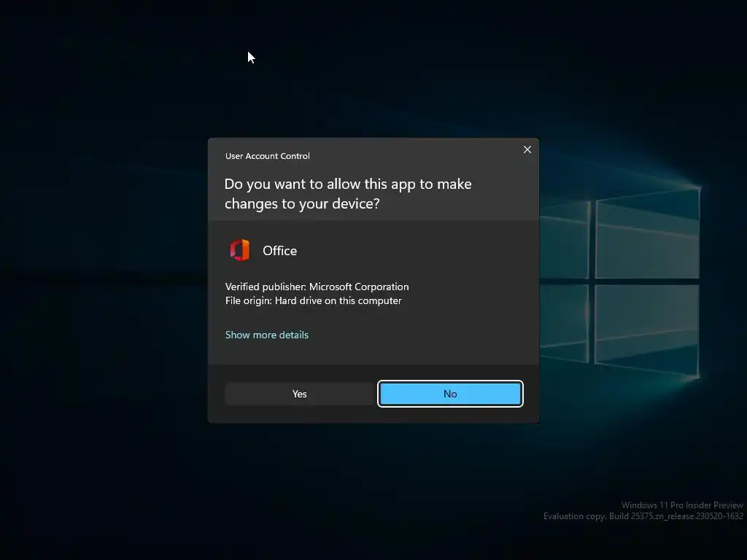Click the 'User Account Control' title text
The height and width of the screenshot is (560, 747).
click(267, 156)
